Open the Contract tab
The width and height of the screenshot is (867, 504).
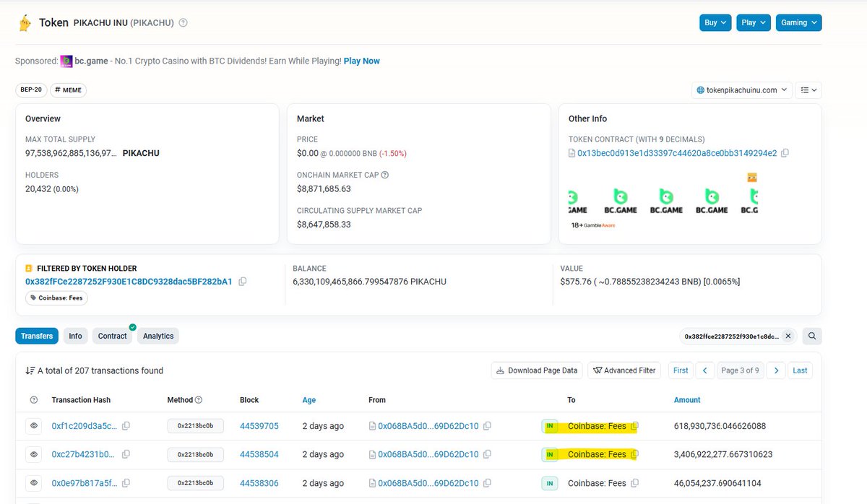(113, 336)
